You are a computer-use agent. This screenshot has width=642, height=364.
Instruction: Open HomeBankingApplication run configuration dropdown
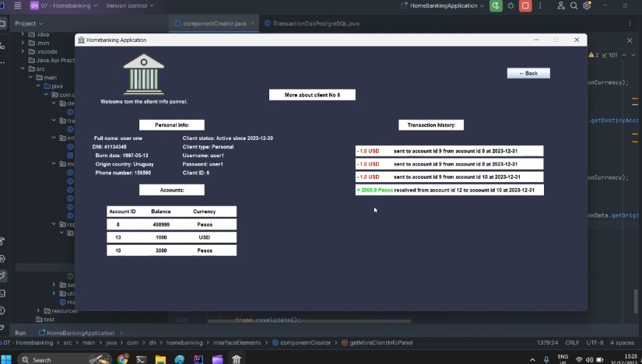pos(443,5)
